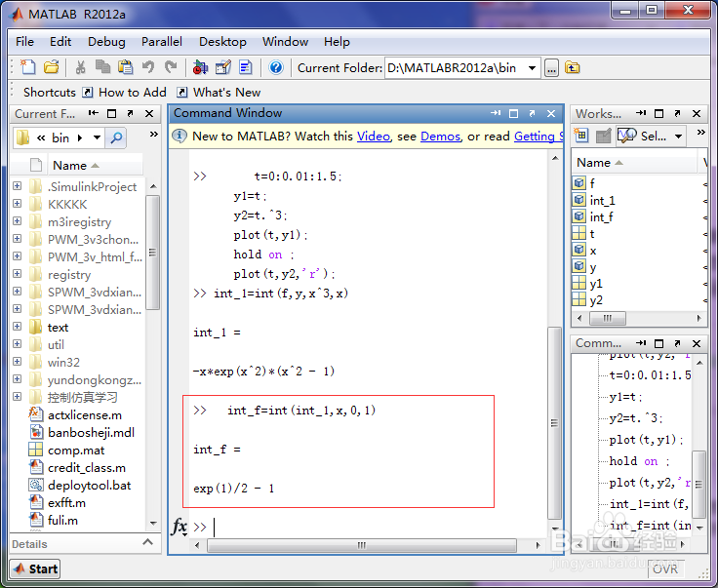This screenshot has height=588, width=718.
Task: Launch Simulink from toolbar
Action: click(200, 67)
